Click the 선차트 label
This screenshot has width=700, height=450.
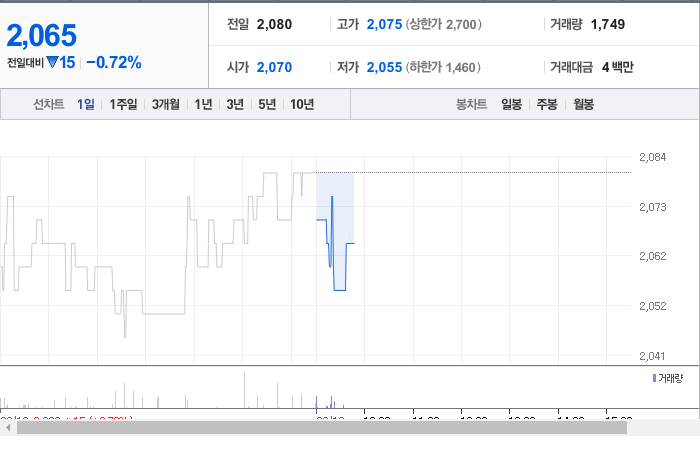(x=49, y=104)
